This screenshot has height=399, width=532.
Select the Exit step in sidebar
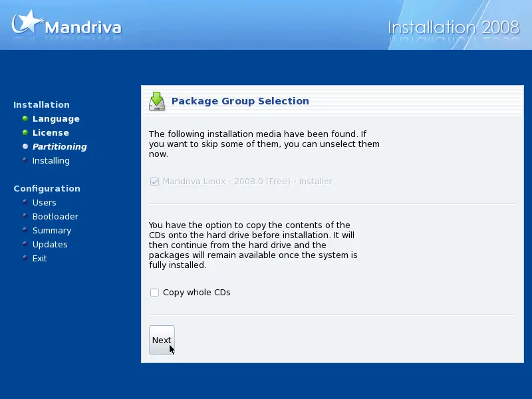(39, 259)
